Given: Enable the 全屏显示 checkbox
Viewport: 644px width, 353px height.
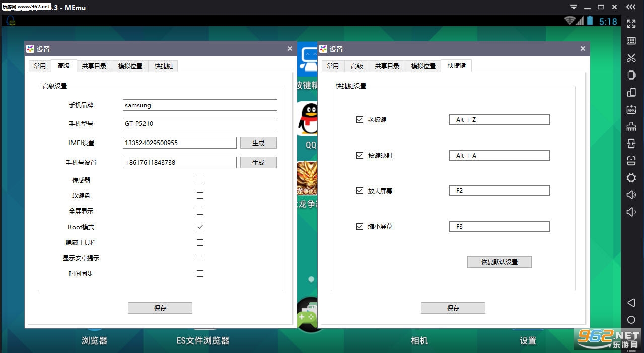Looking at the screenshot, I should [x=200, y=211].
